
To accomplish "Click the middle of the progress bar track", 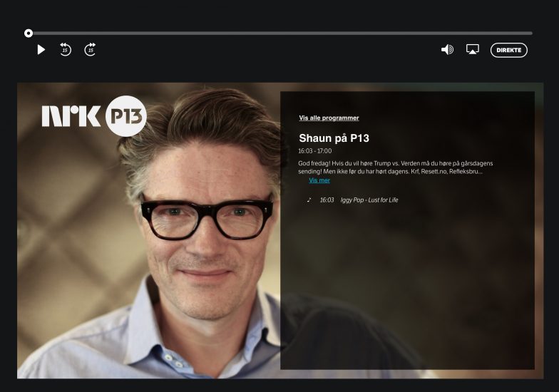I will tap(279, 33).
